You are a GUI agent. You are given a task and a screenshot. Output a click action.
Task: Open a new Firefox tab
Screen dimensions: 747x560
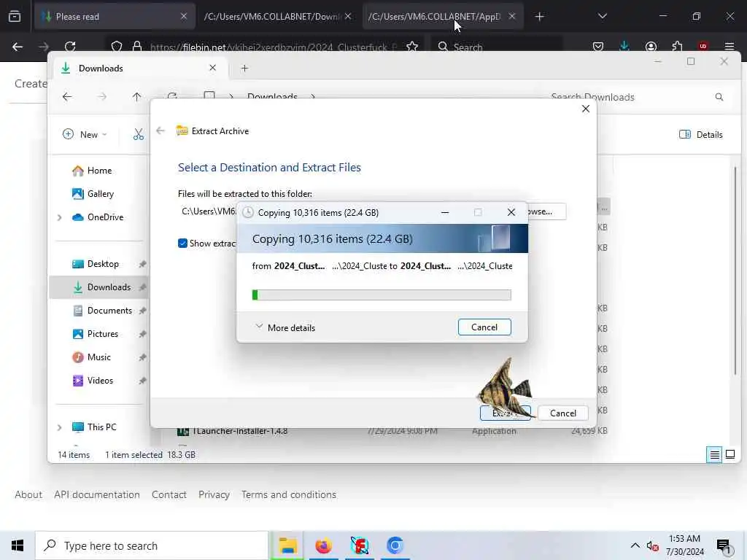(539, 17)
